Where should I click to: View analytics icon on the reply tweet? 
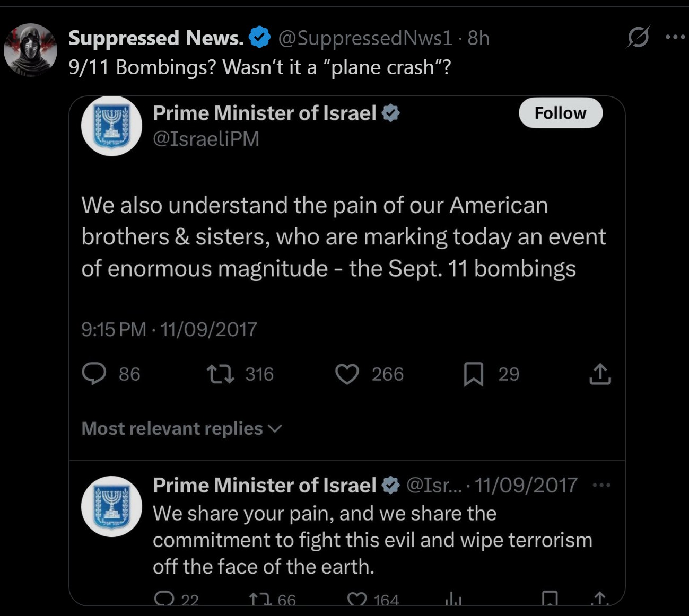pyautogui.click(x=453, y=600)
